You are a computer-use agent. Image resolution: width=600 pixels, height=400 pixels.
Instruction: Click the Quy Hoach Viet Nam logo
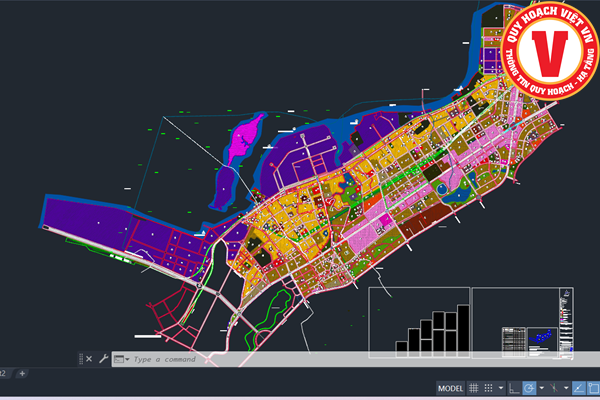[550, 48]
